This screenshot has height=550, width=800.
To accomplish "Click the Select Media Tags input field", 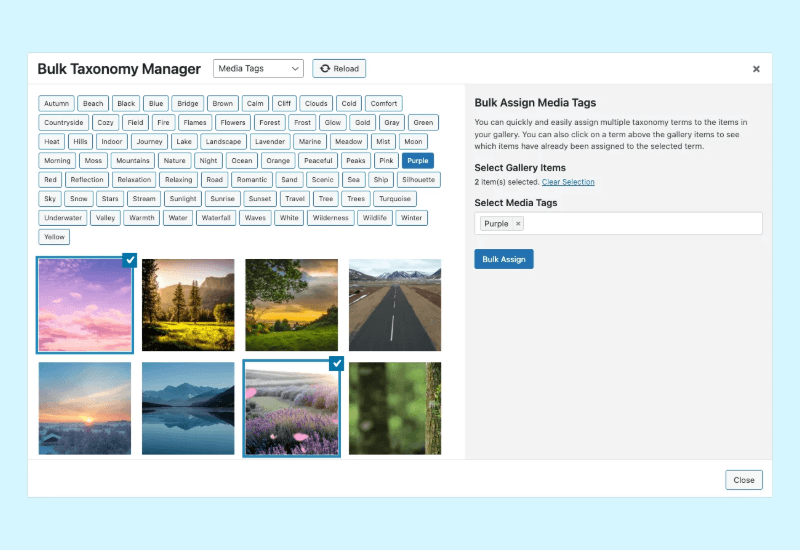I will (x=640, y=224).
